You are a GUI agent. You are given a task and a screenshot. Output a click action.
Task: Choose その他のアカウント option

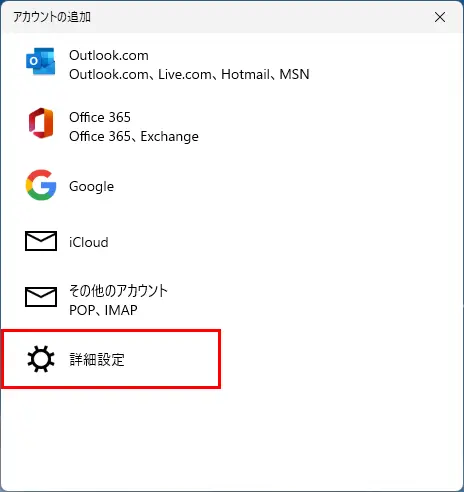click(x=118, y=291)
